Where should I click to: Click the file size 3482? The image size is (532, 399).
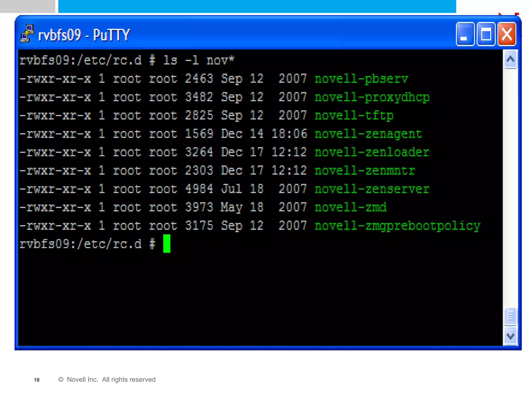coord(199,97)
